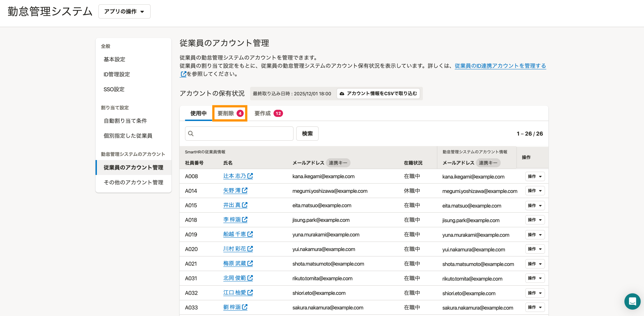Open 矢野 澪's profile via the external link icon
Image resolution: width=644 pixels, height=316 pixels.
tap(245, 190)
